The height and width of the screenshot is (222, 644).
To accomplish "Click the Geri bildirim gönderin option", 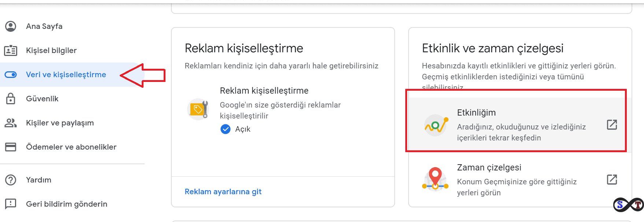I will click(x=66, y=204).
